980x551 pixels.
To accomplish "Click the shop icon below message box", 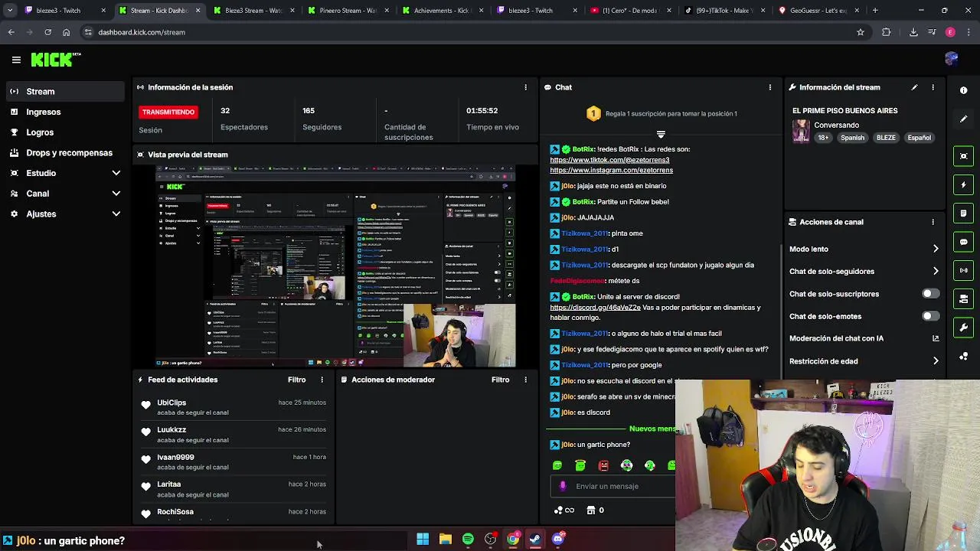I will tap(590, 510).
